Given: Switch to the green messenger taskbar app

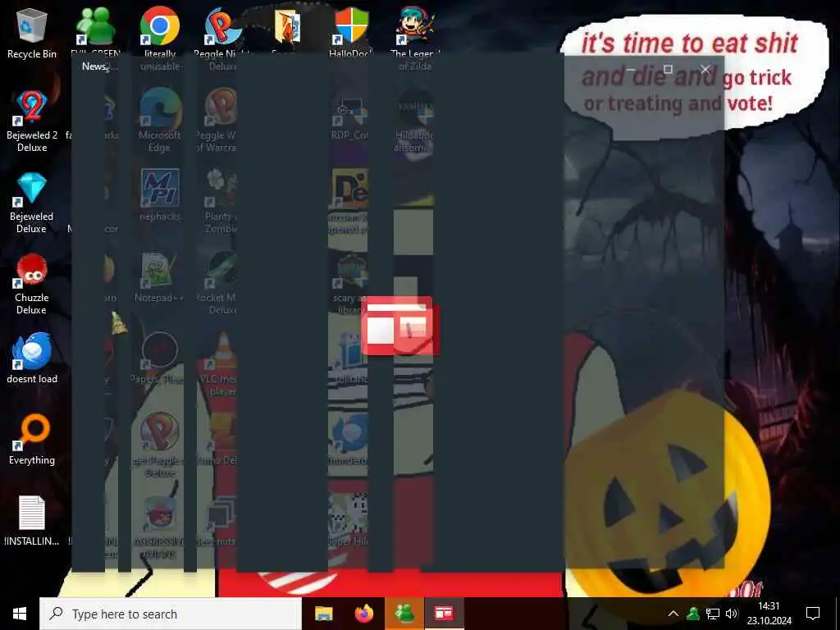Looking at the screenshot, I should tap(404, 614).
